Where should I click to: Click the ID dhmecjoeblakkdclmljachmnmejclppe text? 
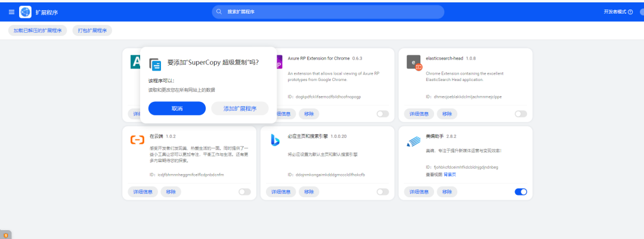pyautogui.click(x=464, y=97)
